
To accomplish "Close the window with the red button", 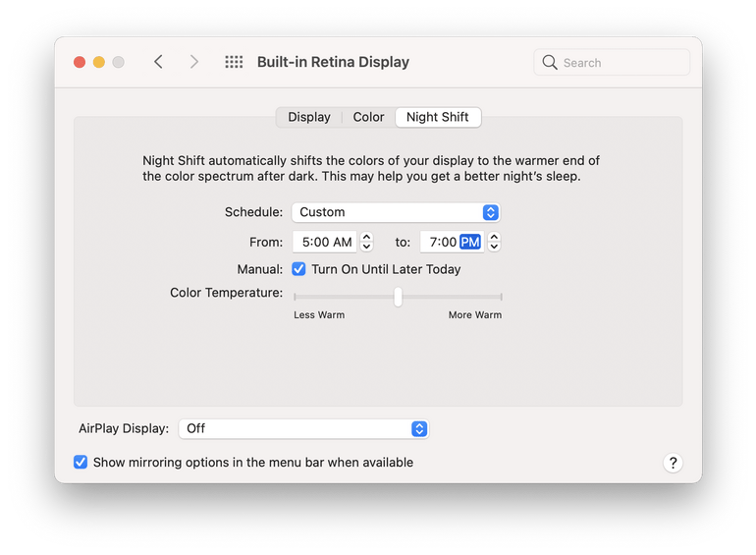I will (80, 62).
